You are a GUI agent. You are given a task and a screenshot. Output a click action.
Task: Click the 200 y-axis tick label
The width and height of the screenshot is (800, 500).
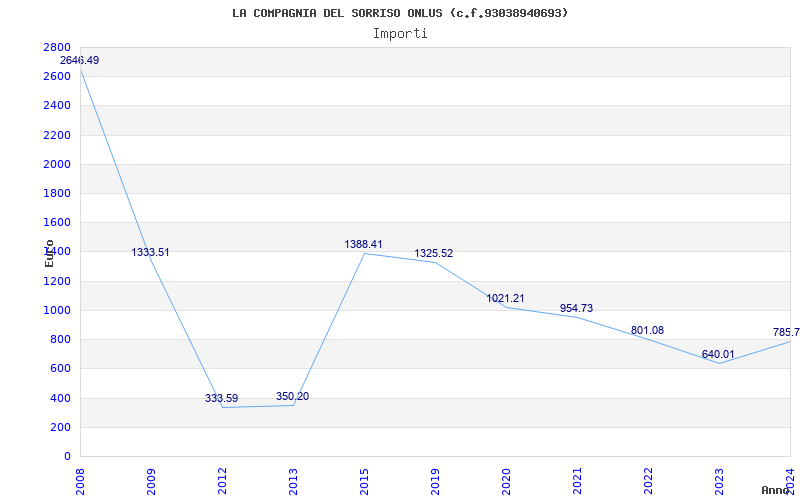pos(60,427)
